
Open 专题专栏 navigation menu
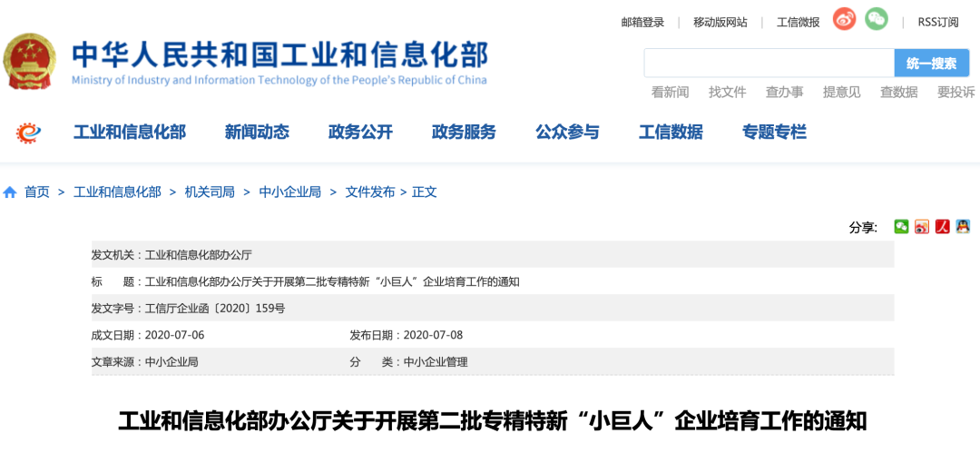pos(774,132)
